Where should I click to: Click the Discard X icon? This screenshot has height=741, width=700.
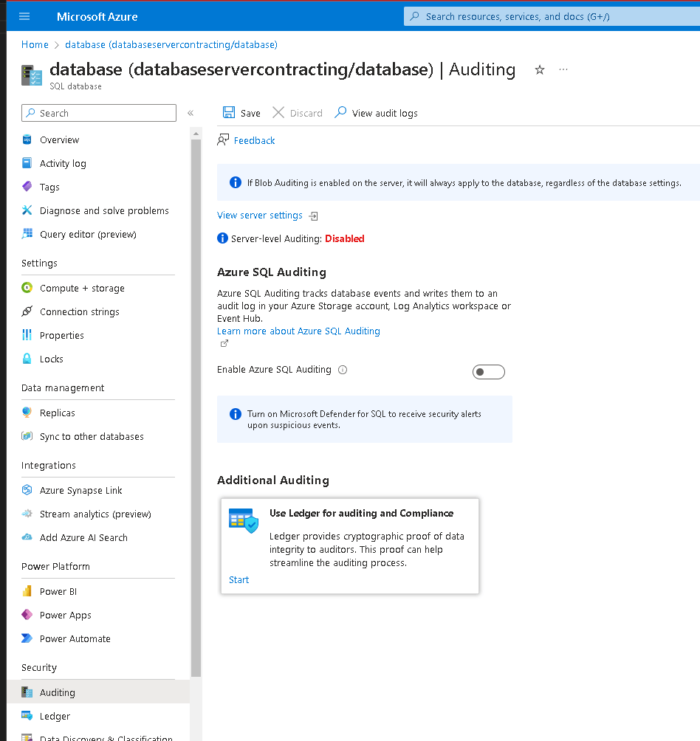[278, 112]
